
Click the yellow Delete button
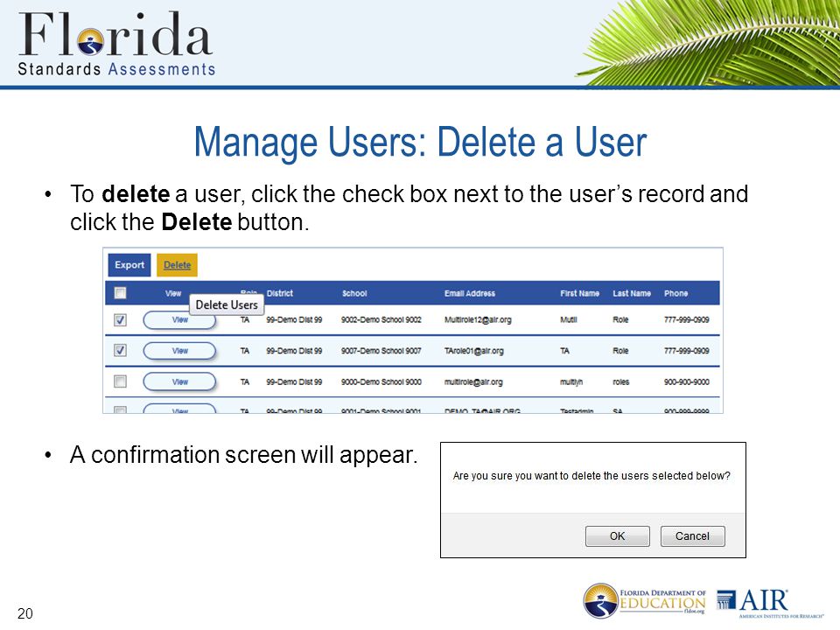click(x=178, y=265)
